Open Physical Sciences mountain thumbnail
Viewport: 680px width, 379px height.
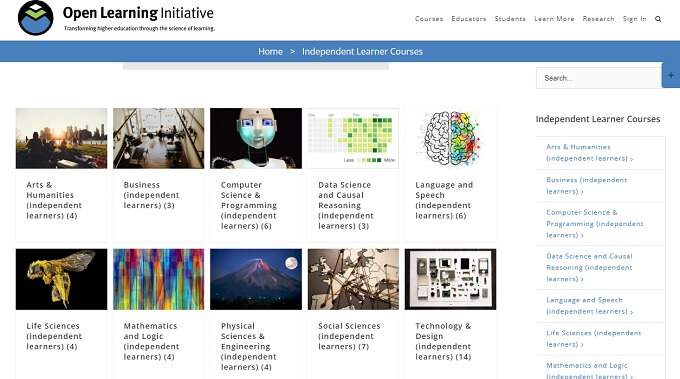pos(256,279)
